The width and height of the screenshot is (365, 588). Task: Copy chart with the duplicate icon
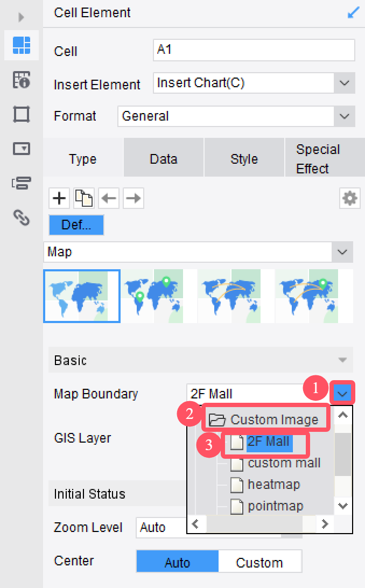pyautogui.click(x=84, y=198)
